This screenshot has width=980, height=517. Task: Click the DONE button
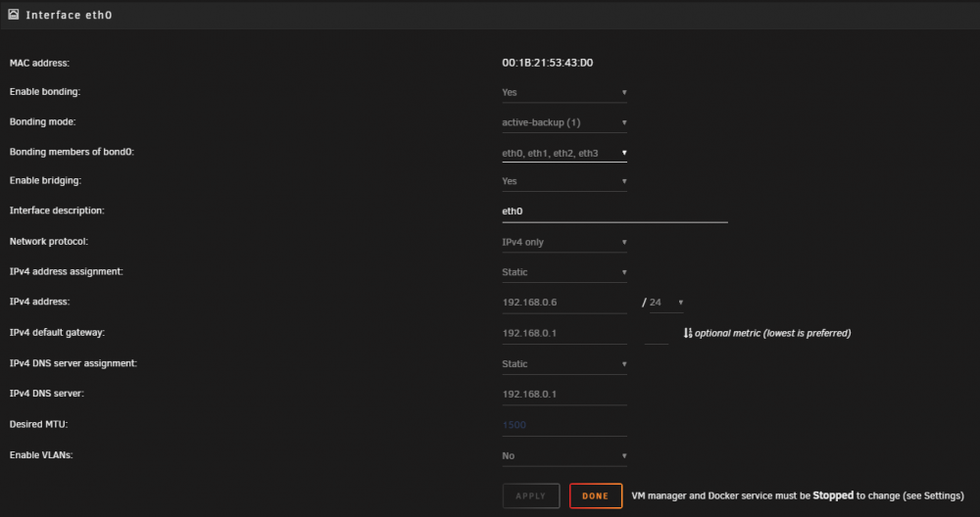[595, 495]
